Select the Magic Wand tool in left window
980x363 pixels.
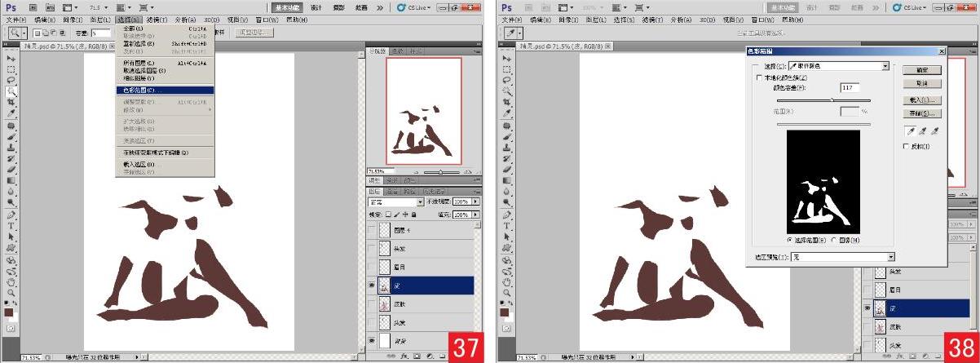(11, 92)
